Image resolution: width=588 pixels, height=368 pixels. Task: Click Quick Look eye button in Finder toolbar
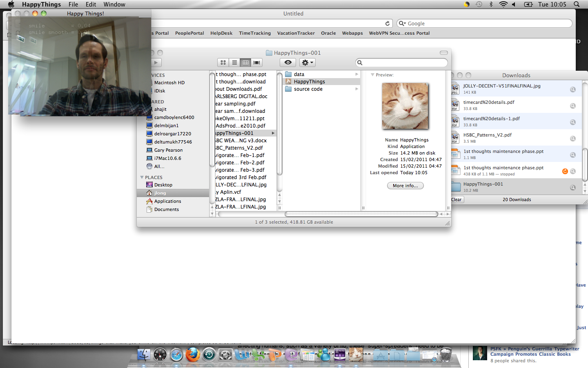[288, 63]
